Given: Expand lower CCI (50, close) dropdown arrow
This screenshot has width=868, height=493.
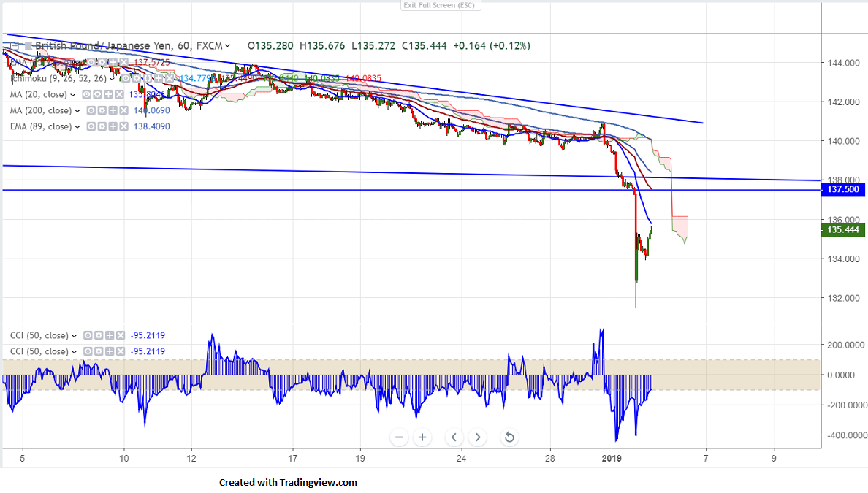Looking at the screenshot, I should coord(74,352).
